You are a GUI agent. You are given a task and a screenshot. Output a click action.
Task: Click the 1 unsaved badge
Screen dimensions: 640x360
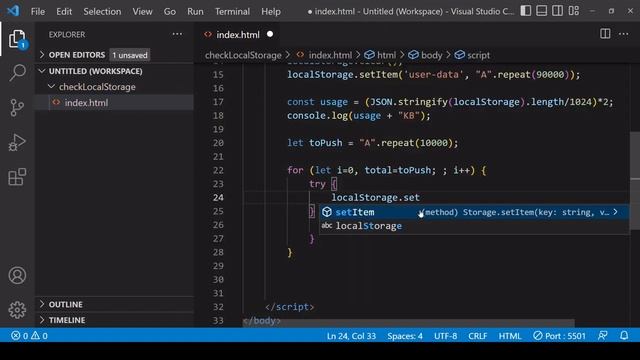coord(130,55)
